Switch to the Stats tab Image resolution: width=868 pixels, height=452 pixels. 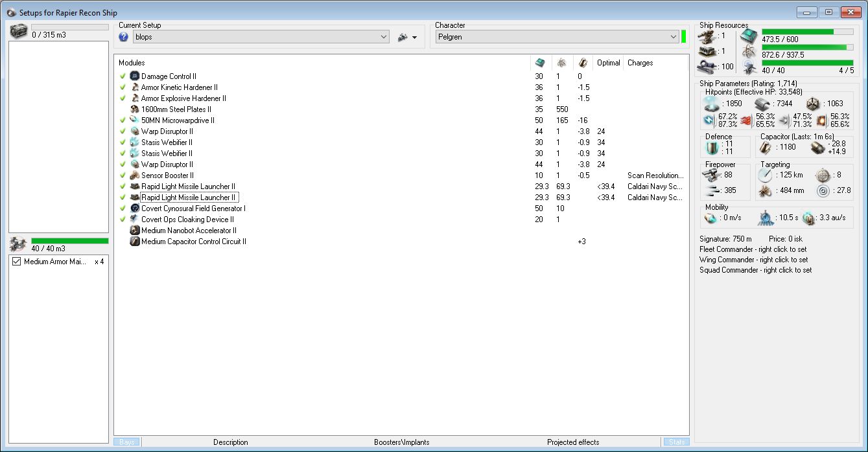tap(675, 442)
